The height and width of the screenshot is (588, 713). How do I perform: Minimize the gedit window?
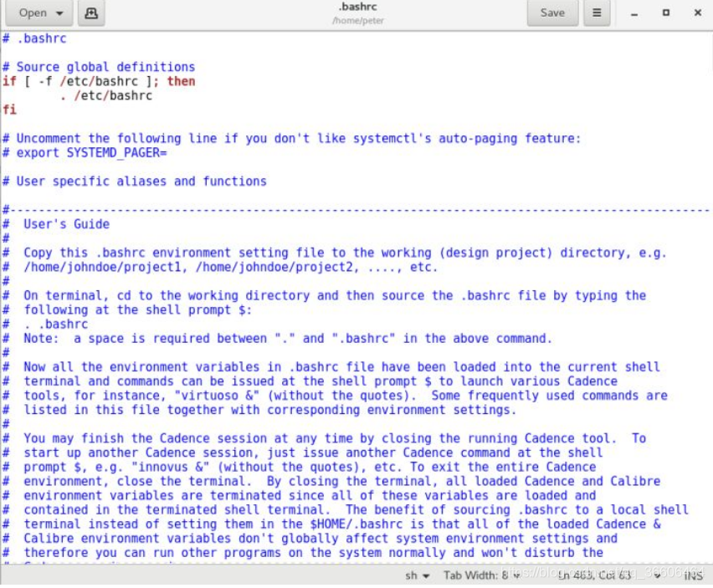click(634, 13)
